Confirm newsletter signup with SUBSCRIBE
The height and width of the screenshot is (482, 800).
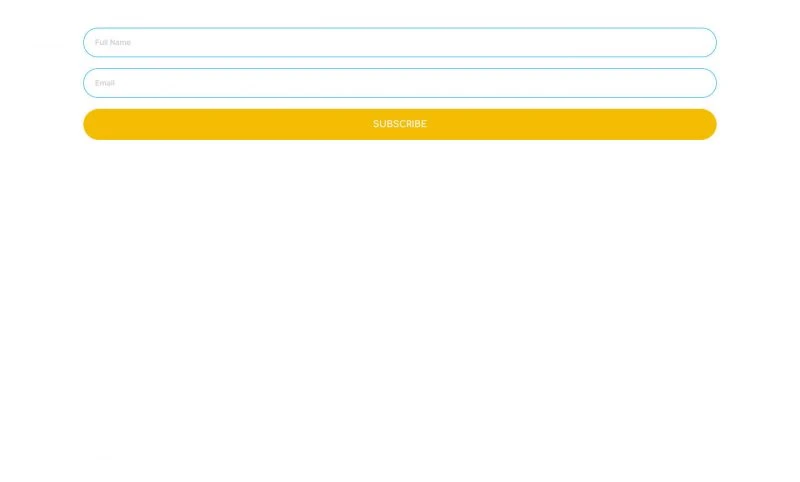click(x=399, y=124)
